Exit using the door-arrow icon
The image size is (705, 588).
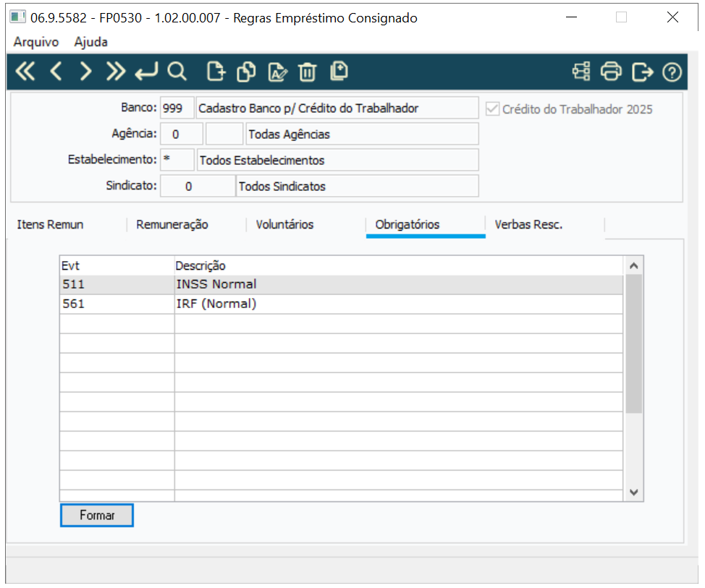coord(642,72)
